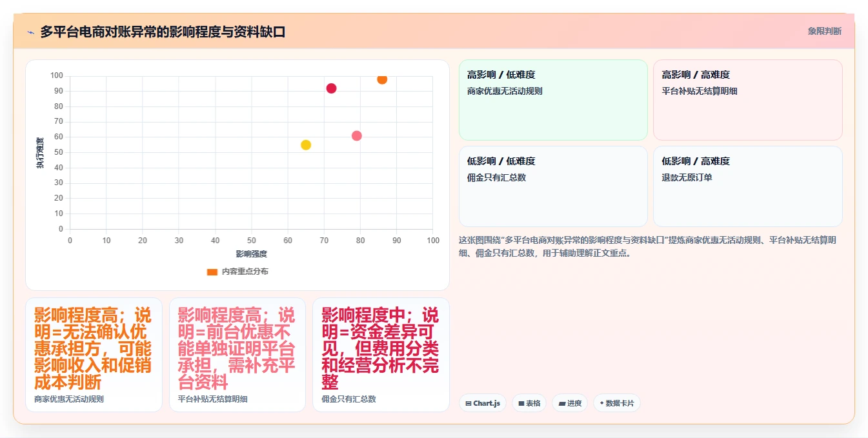The image size is (868, 438).
Task: Open the 高影响 / 低难度 quadrant card
Action: (553, 100)
